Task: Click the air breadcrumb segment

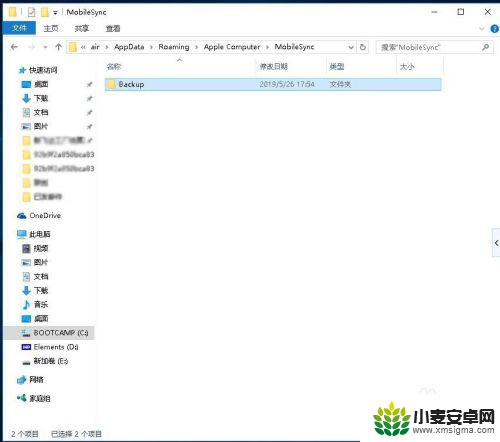Action: pyautogui.click(x=95, y=47)
